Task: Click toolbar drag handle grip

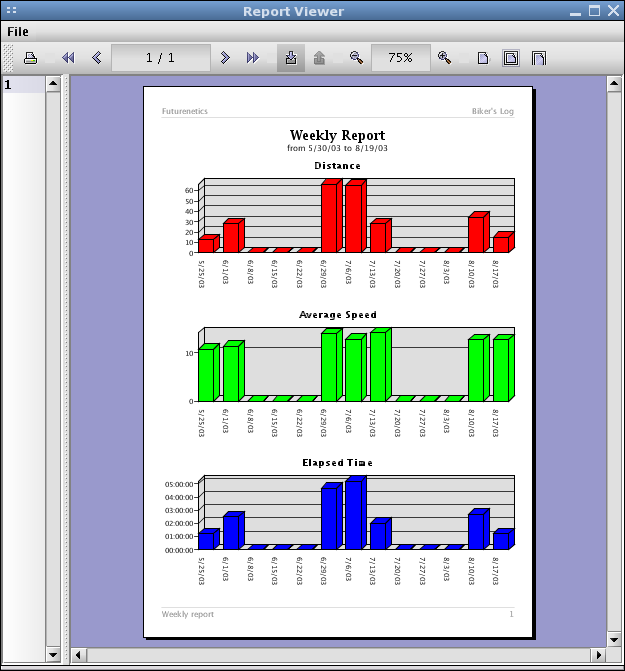Action: point(8,58)
